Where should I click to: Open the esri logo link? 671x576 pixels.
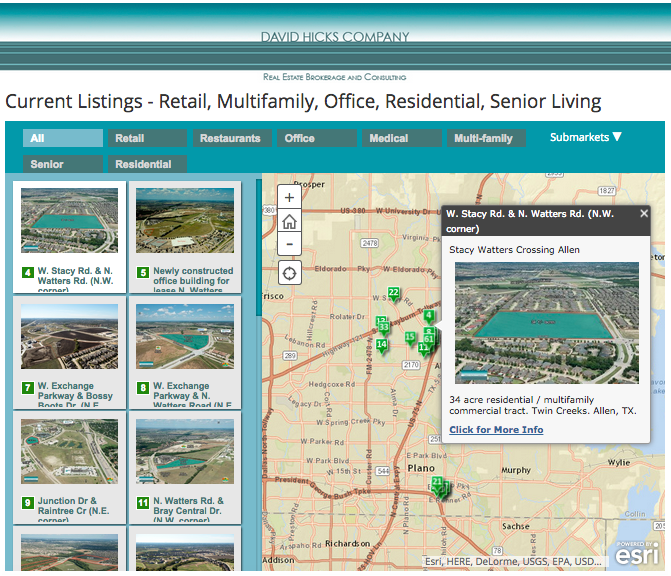tap(637, 553)
